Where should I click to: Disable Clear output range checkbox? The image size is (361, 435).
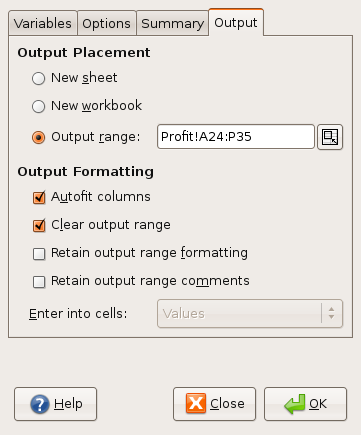[x=39, y=225]
